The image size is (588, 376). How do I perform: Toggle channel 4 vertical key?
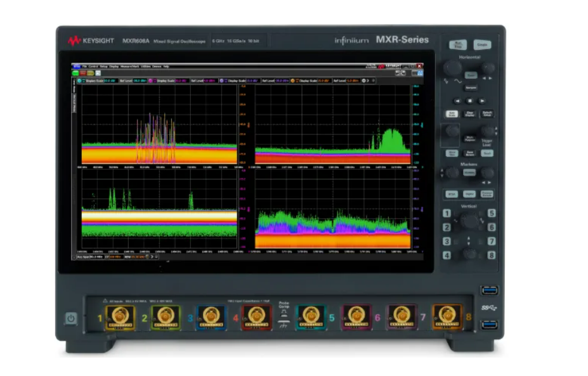[x=447, y=256]
